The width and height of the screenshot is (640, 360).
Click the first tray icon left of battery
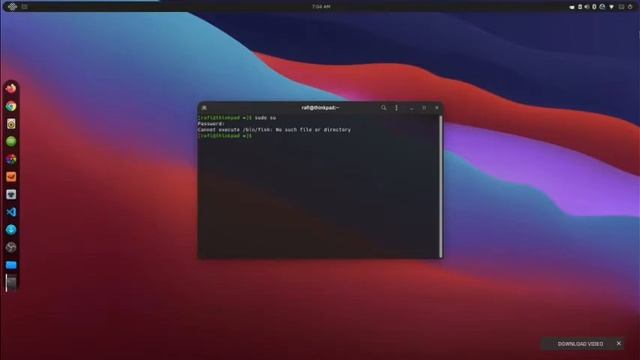[572, 7]
